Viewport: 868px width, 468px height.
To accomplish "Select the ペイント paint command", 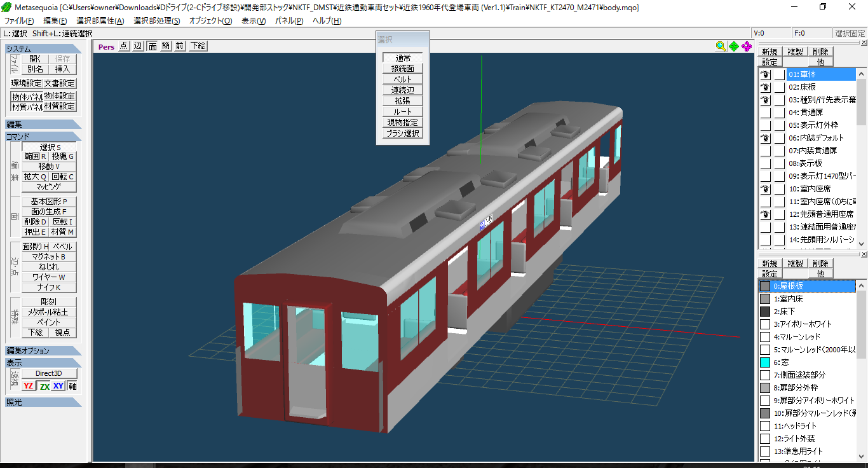I will pos(50,322).
